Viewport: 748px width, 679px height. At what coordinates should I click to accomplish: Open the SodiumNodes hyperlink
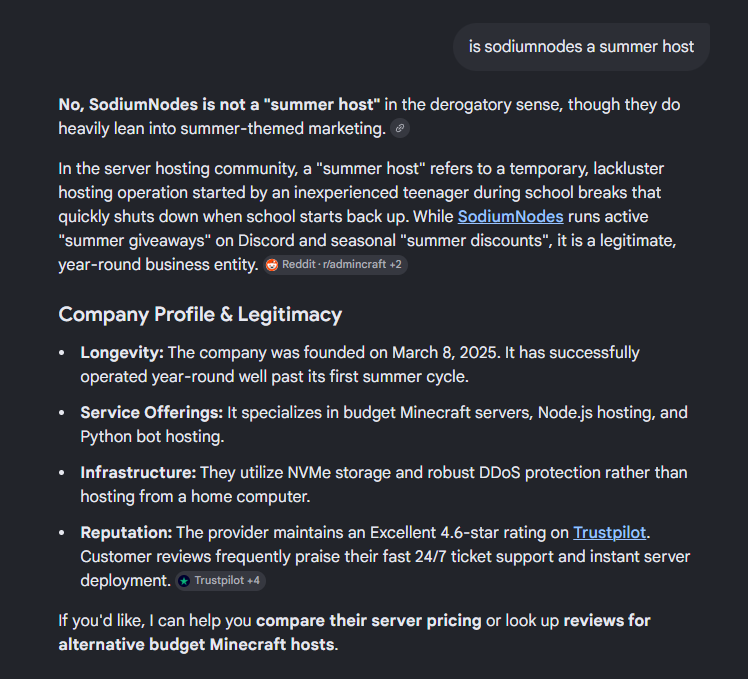point(510,217)
